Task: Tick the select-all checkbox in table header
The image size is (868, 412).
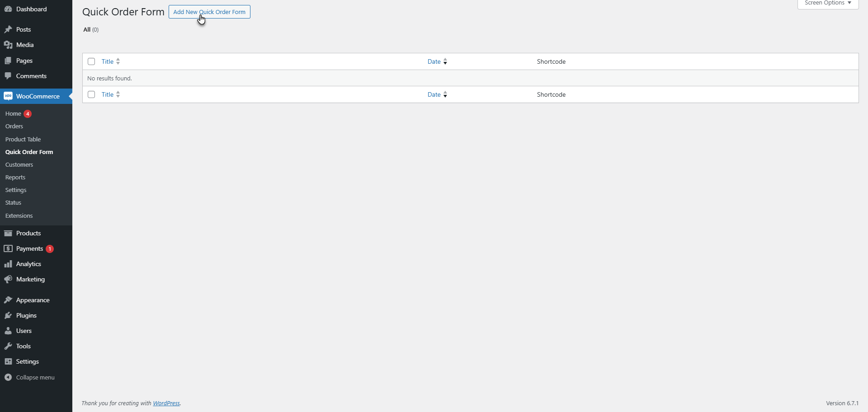Action: click(x=91, y=61)
